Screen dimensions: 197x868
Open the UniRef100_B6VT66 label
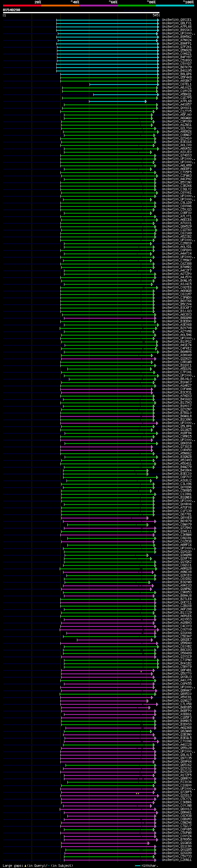click(176, 301)
